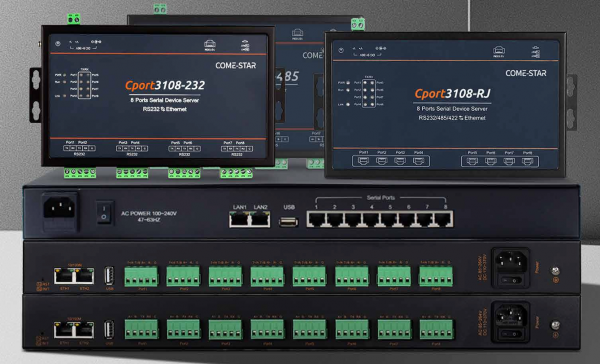
Task: Click Port8 green terminal block, middle rack unit
Action: [436, 276]
